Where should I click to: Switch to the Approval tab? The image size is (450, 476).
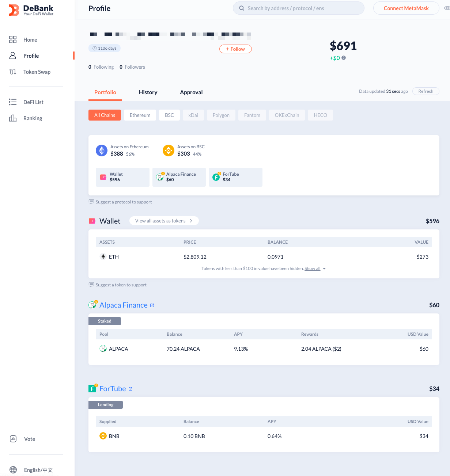pos(191,92)
